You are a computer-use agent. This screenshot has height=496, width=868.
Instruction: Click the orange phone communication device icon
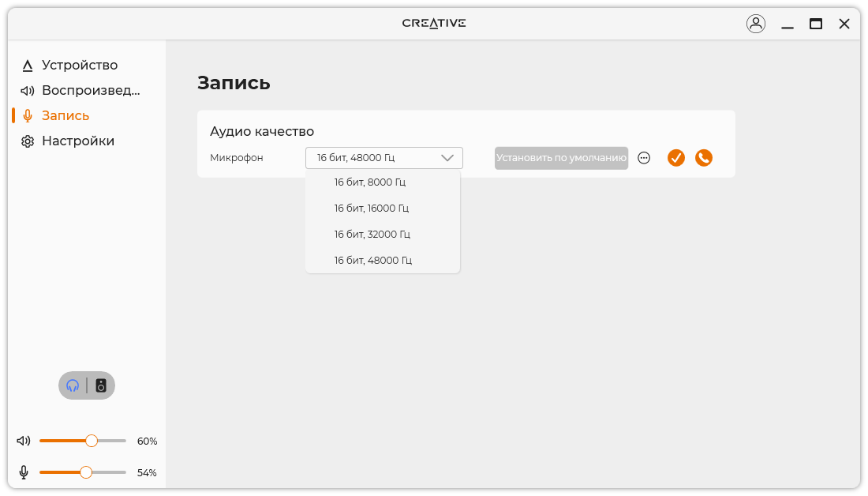(x=704, y=158)
